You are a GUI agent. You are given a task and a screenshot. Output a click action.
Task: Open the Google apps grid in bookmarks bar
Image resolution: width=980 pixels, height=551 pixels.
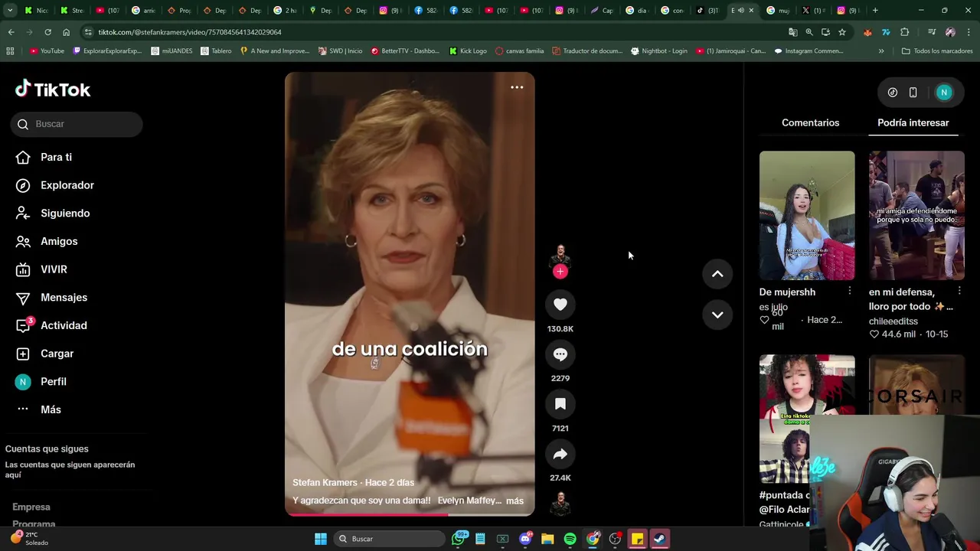pos(10,51)
